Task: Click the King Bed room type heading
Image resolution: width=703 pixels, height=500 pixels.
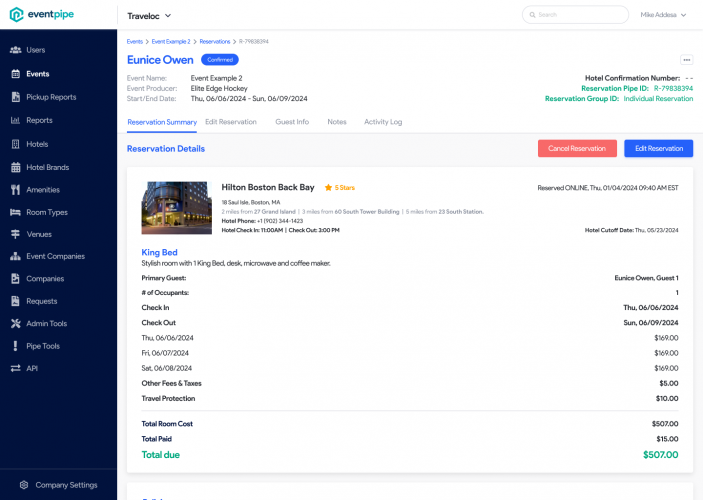Action: 160,252
